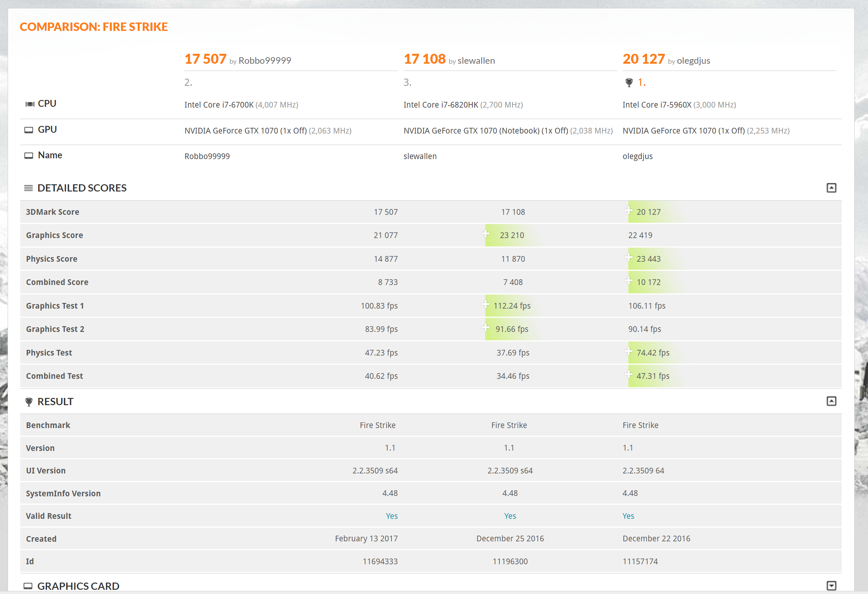Click the 100.83 fps value

(x=379, y=306)
